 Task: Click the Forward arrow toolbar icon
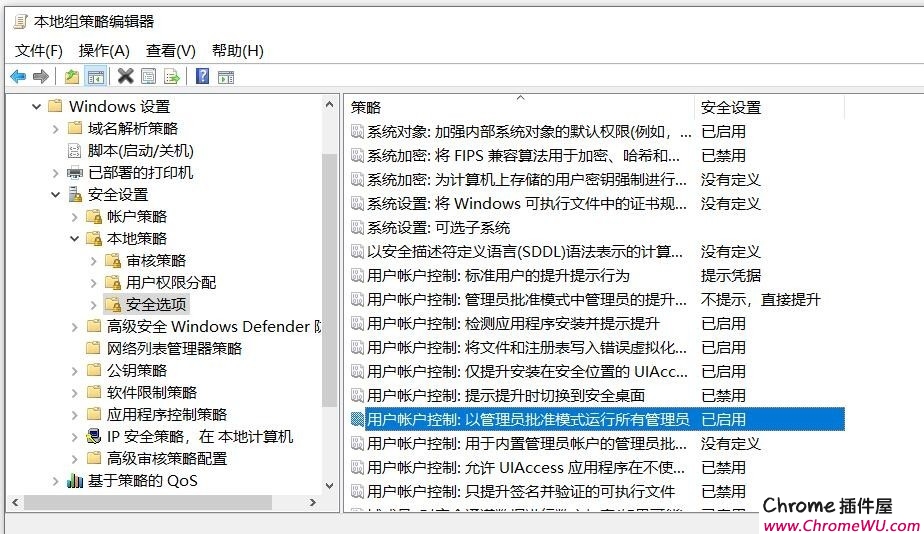[x=41, y=76]
